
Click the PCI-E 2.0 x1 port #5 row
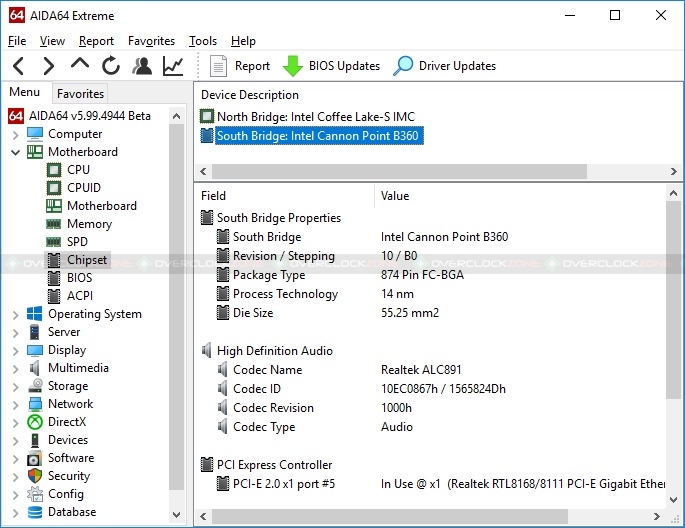click(430, 484)
